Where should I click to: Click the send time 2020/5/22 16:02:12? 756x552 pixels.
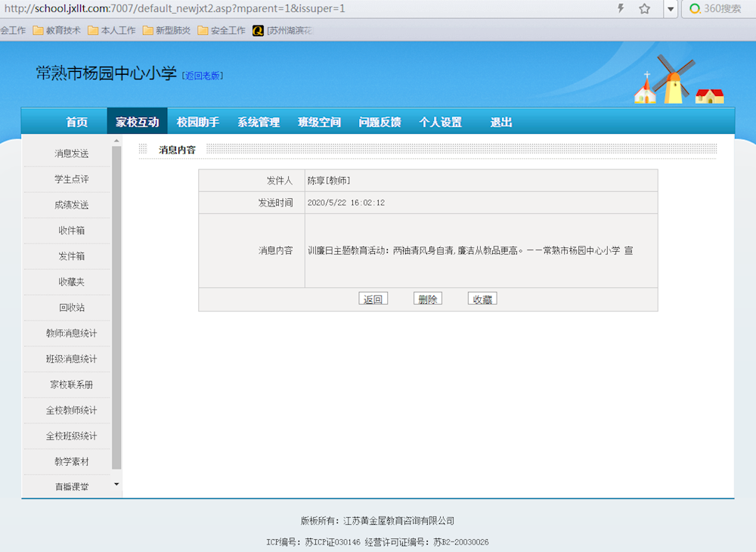pyautogui.click(x=346, y=203)
